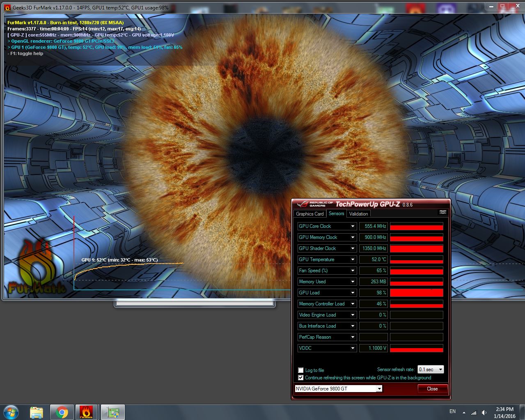The height and width of the screenshot is (420, 525).
Task: Click the Close button in GPU-Z
Action: tap(432, 389)
